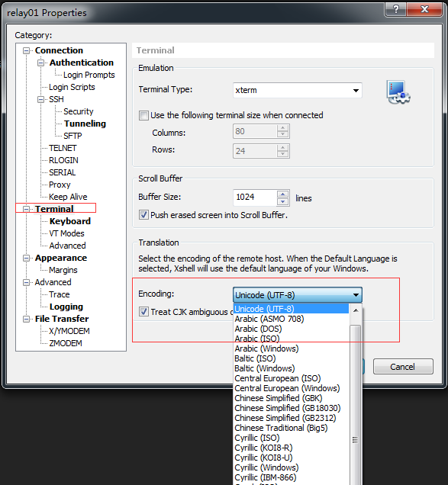448x485 pixels.
Task: Collapse the SSH tree node
Action: (41, 99)
